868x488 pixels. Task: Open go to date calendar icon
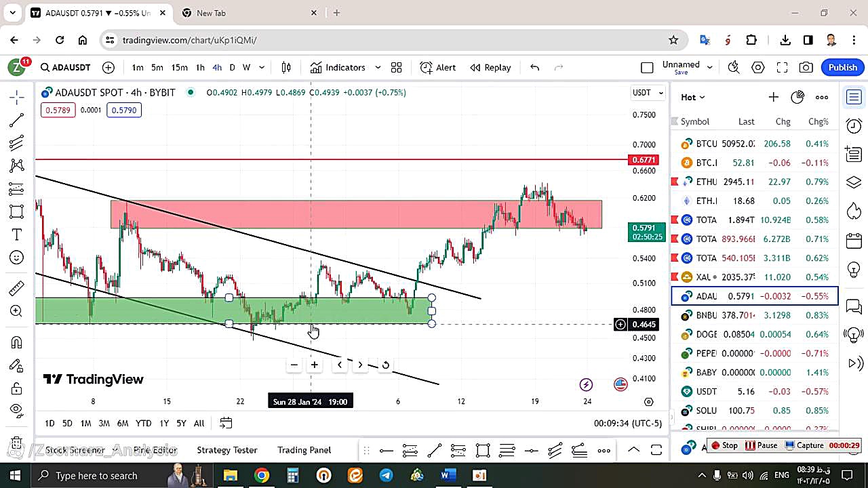[226, 423]
